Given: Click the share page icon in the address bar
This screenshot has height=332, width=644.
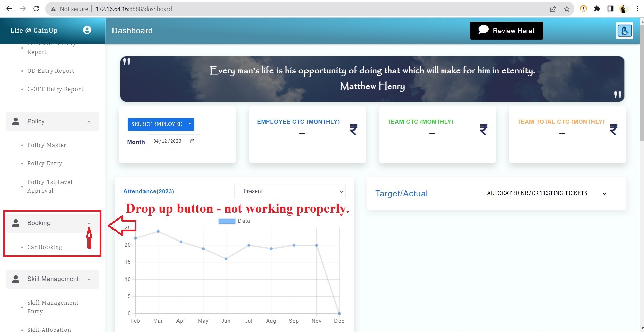Looking at the screenshot, I should coord(553,9).
